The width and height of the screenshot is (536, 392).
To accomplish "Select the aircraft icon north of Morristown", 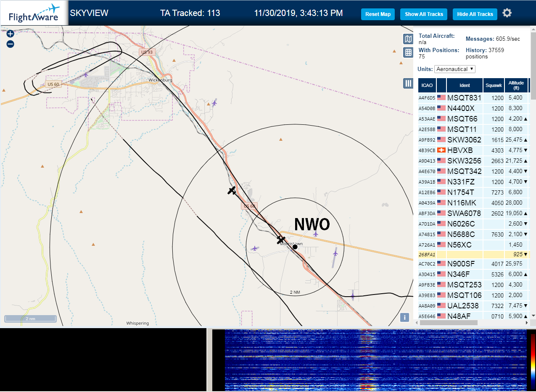I will pyautogui.click(x=214, y=103).
